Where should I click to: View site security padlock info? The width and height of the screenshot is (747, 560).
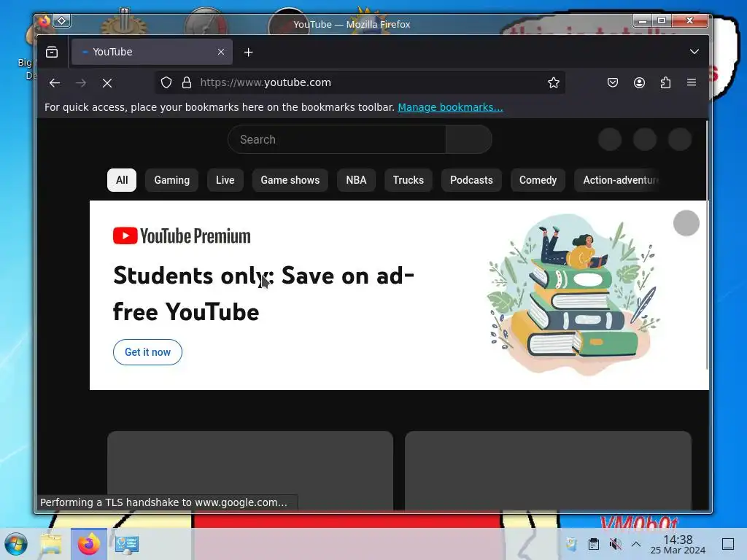[187, 83]
